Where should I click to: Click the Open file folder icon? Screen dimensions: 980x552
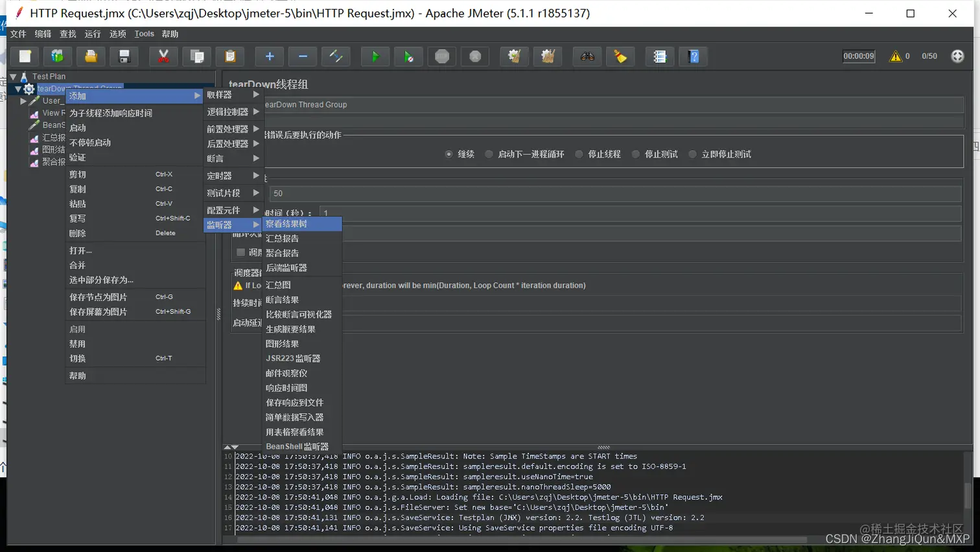91,56
